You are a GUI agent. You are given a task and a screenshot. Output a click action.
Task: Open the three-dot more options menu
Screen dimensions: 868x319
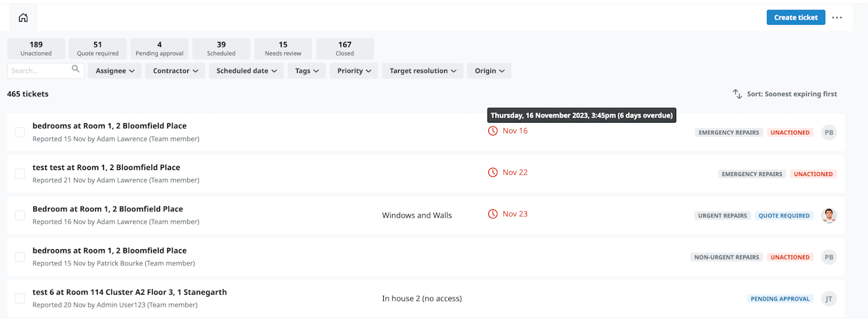click(837, 18)
